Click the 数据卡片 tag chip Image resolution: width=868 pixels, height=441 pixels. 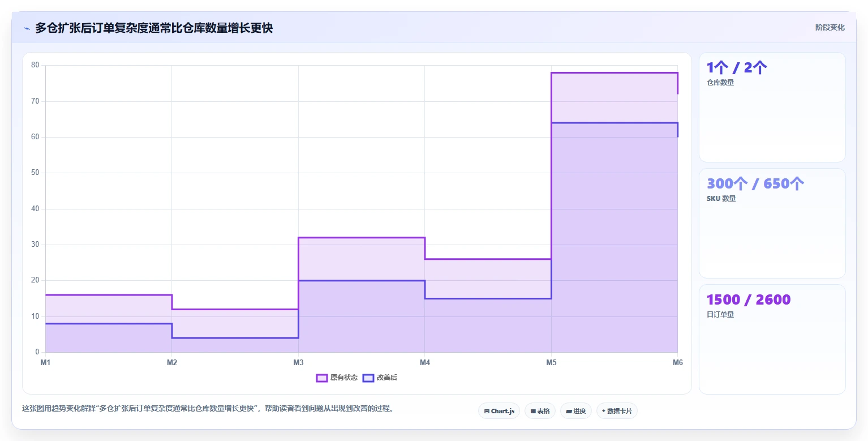(x=617, y=411)
